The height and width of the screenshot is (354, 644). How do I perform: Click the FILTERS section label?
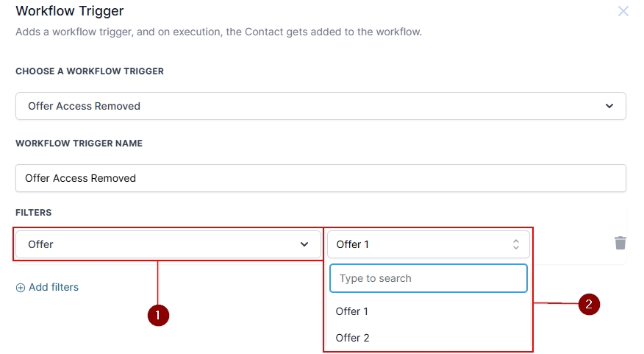tap(34, 213)
